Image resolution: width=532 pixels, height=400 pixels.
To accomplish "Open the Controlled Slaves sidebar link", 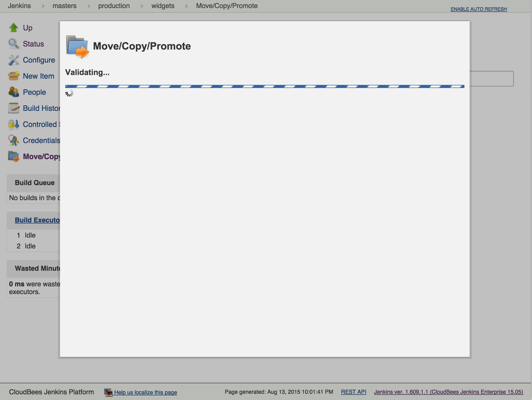I will coord(41,124).
